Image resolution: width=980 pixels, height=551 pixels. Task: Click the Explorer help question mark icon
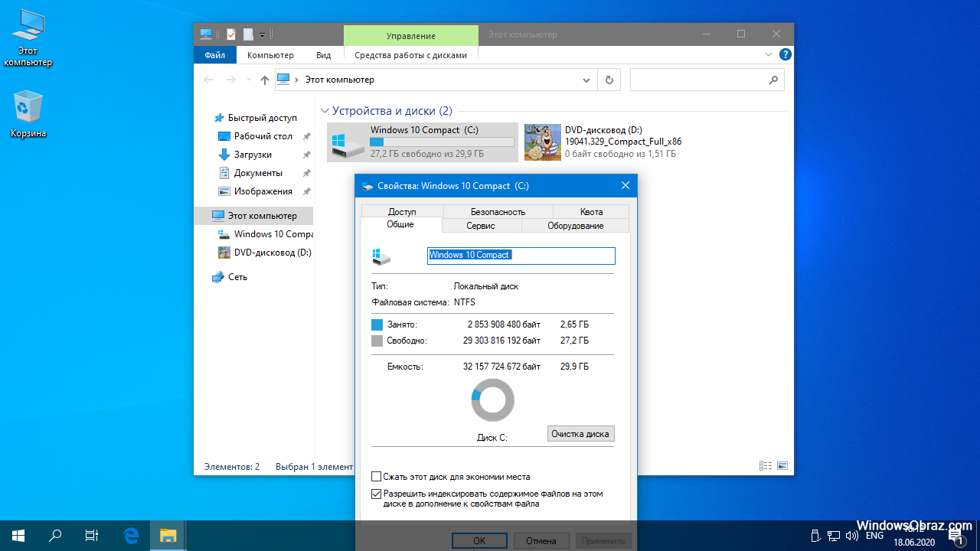785,55
